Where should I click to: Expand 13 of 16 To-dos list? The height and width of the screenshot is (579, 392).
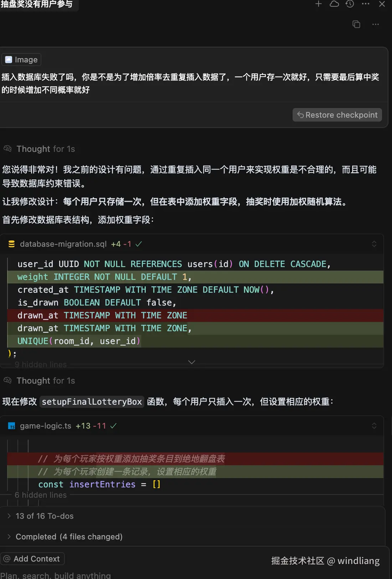(45, 516)
